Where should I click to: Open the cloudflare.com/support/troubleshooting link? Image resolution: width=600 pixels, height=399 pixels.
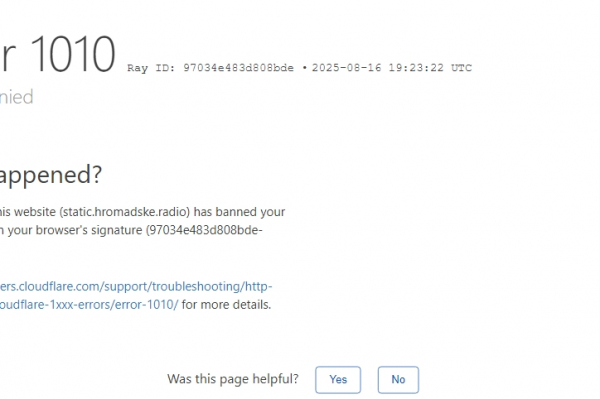136,286
